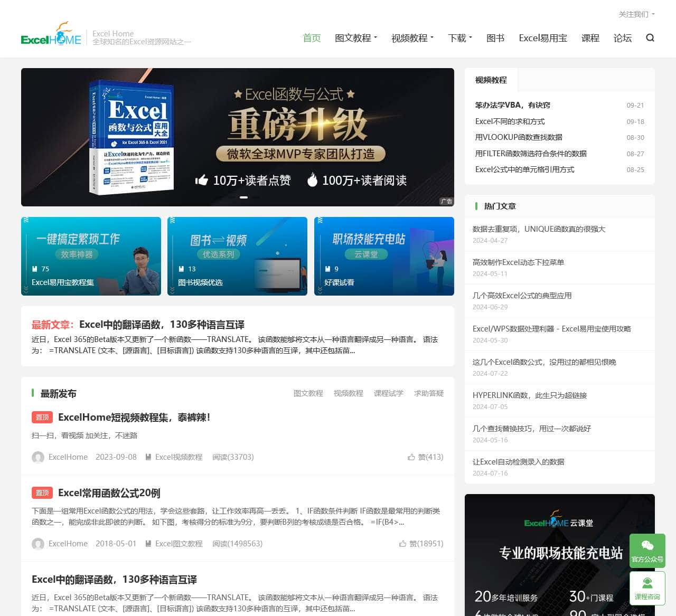
Task: Click the ExcelHome logo
Action: 51,34
